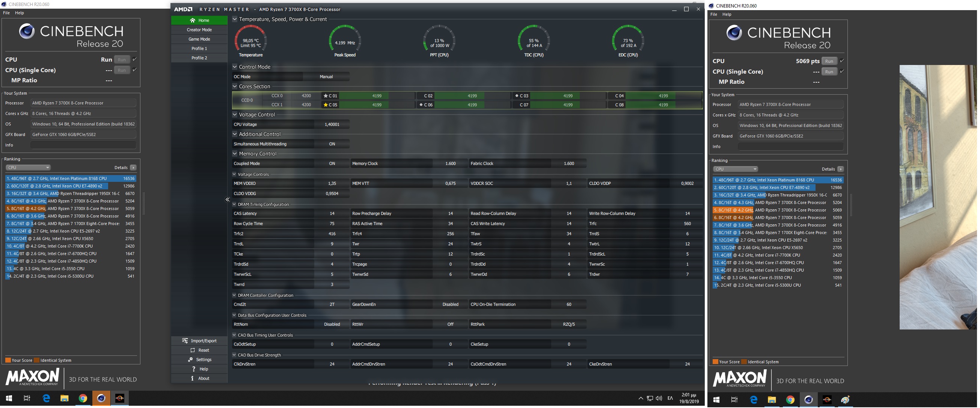The image size is (980, 408).
Task: Click core C 04 speed bar
Action: (663, 96)
